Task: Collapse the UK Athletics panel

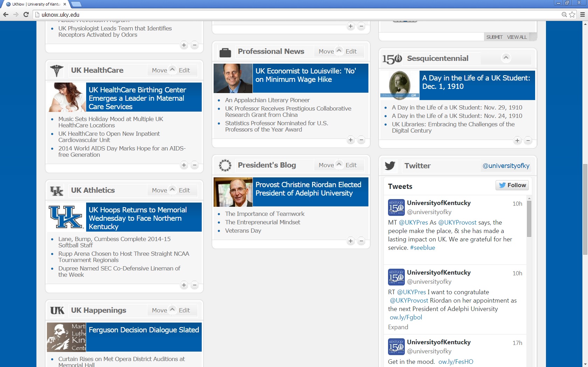Action: [x=172, y=189]
